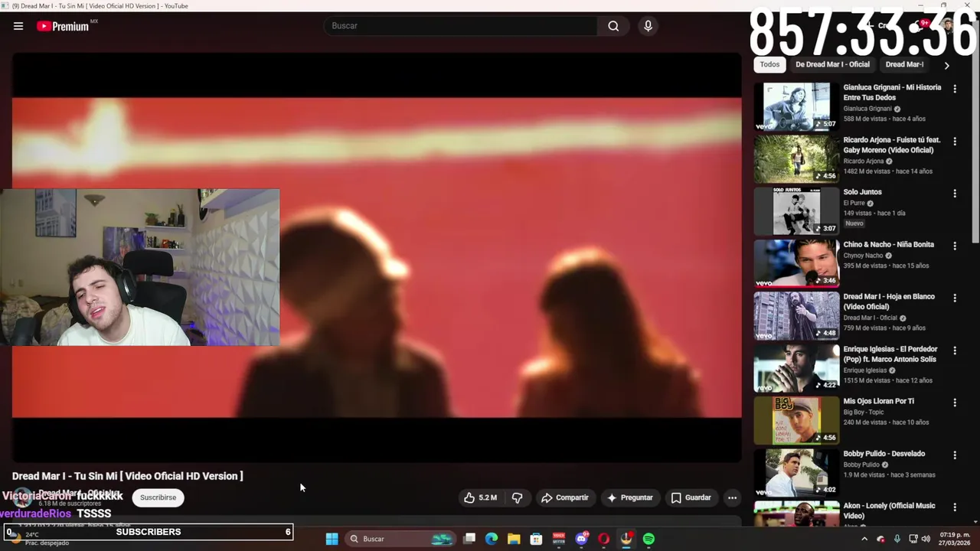Share the video via Compartir
This screenshot has height=551, width=980.
pyautogui.click(x=565, y=497)
